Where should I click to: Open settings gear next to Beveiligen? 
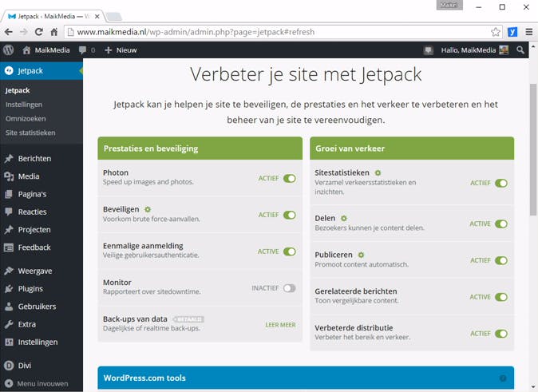(148, 209)
